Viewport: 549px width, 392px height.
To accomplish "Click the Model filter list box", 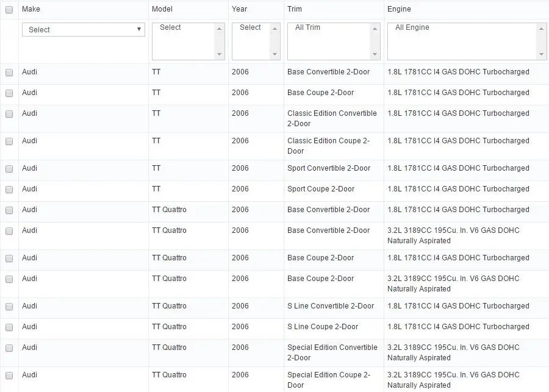I will 188,41.
